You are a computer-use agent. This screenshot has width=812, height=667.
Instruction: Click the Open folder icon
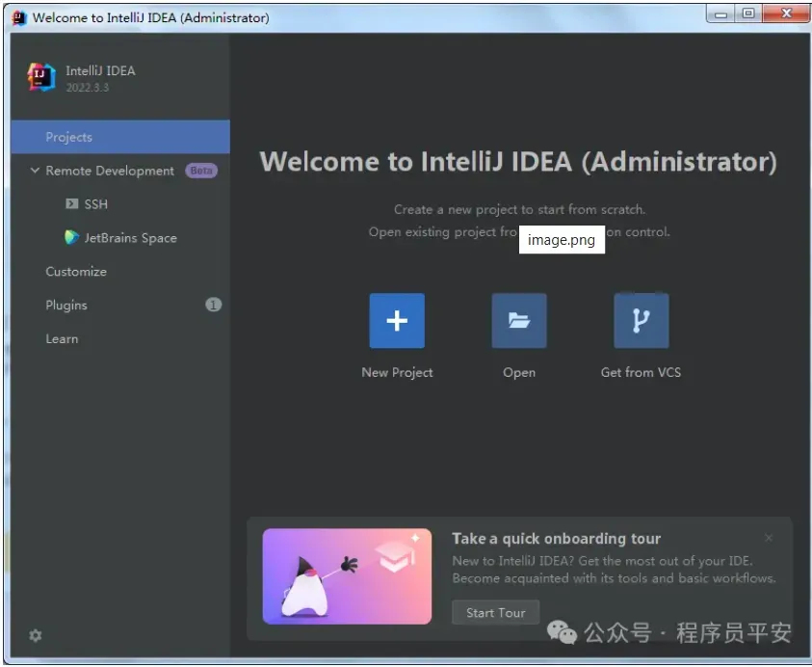pos(519,320)
